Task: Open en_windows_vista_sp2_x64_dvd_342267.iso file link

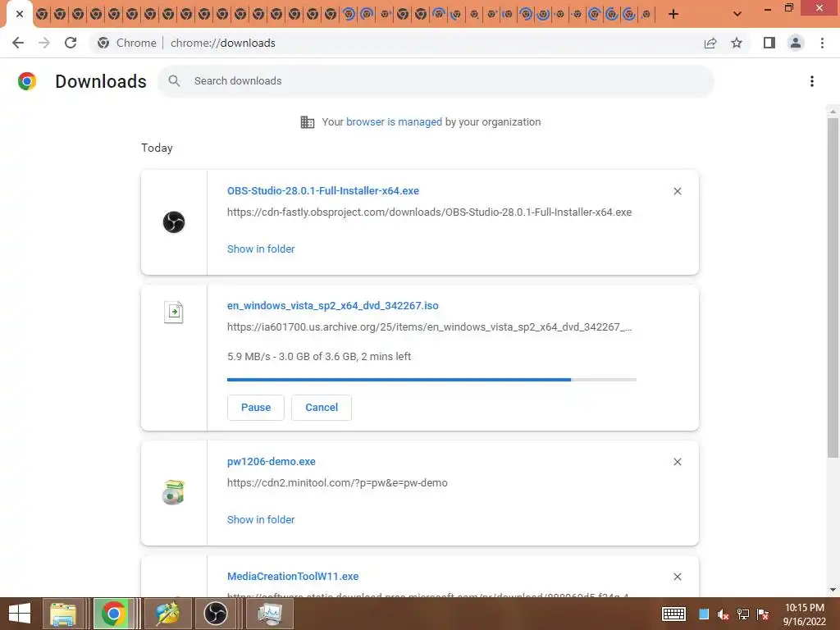Action: point(333,306)
